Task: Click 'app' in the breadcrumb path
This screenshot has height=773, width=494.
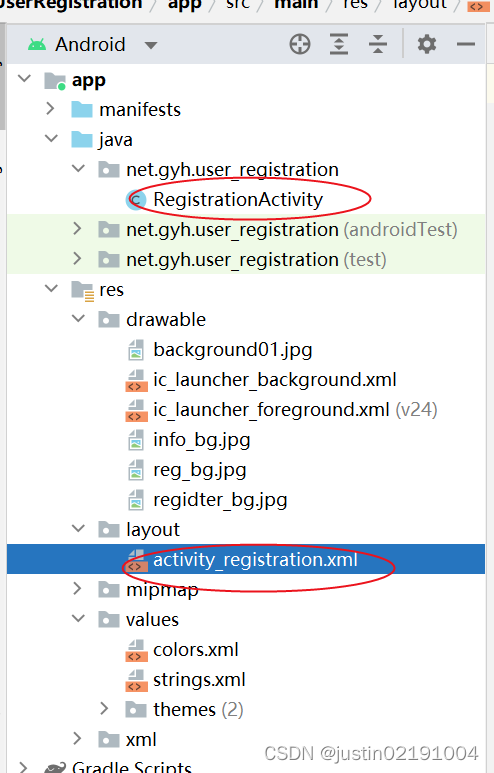Action: [184, 5]
